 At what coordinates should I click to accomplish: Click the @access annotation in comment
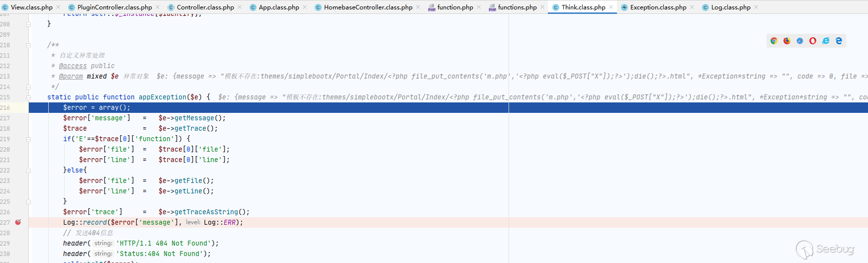73,66
